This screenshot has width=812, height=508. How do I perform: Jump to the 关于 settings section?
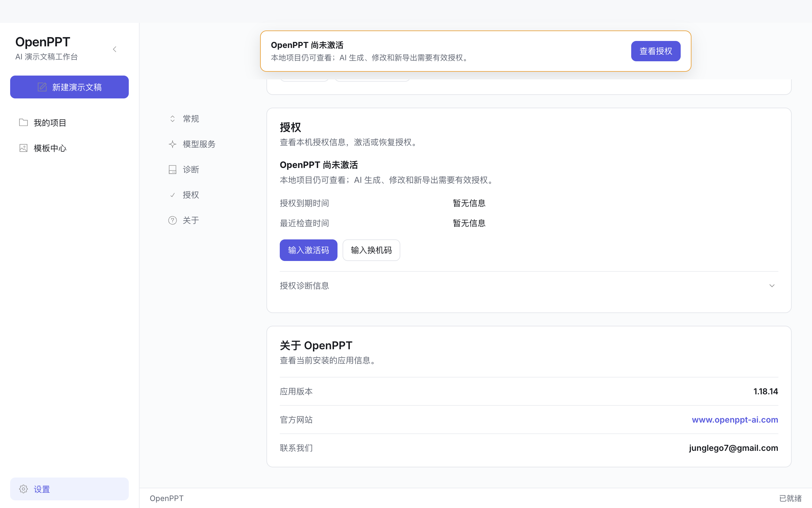[191, 220]
